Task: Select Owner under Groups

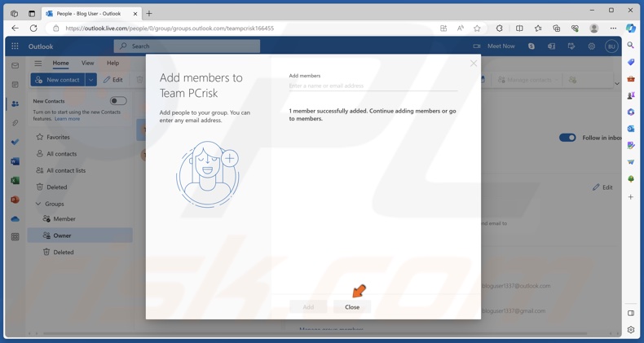Action: point(80,235)
